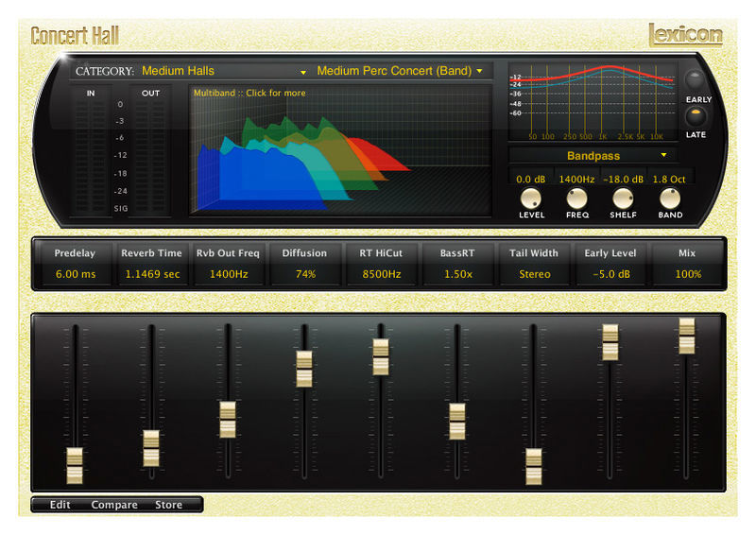Select the Mix parameter 100%
The width and height of the screenshot is (756, 535).
pos(688,264)
